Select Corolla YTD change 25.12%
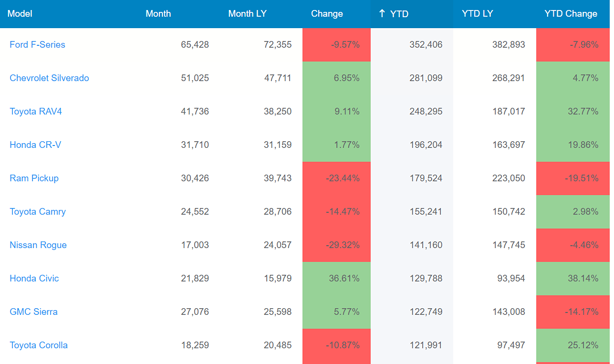This screenshot has height=364, width=614. 573,345
